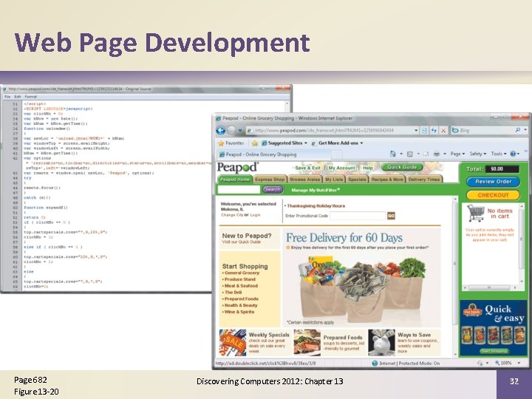532x399 pixels.
Task: Click the browser Back arrow button
Action: [x=220, y=130]
